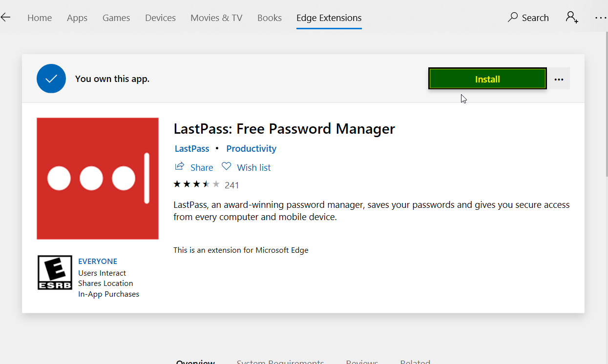Open the Games section
608x364 pixels.
[x=116, y=17]
